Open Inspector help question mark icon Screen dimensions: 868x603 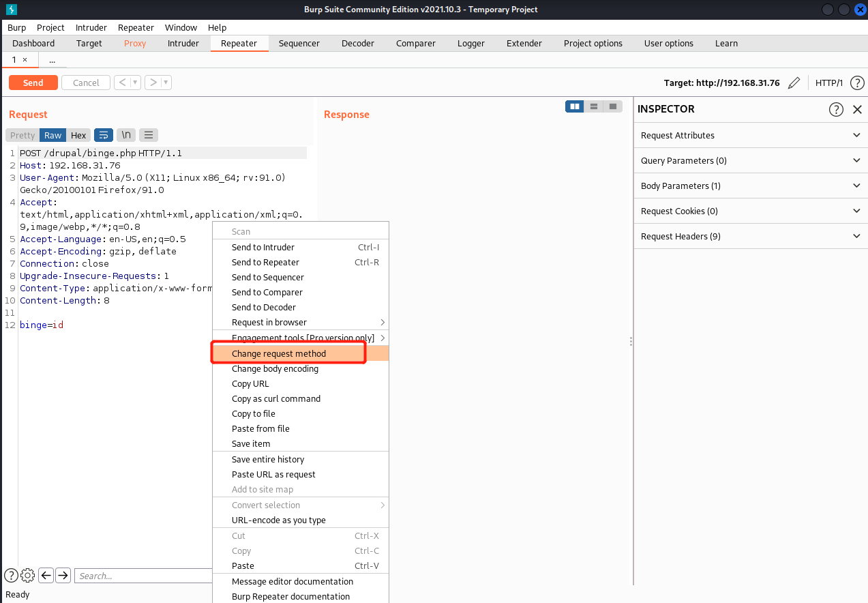[x=836, y=109]
